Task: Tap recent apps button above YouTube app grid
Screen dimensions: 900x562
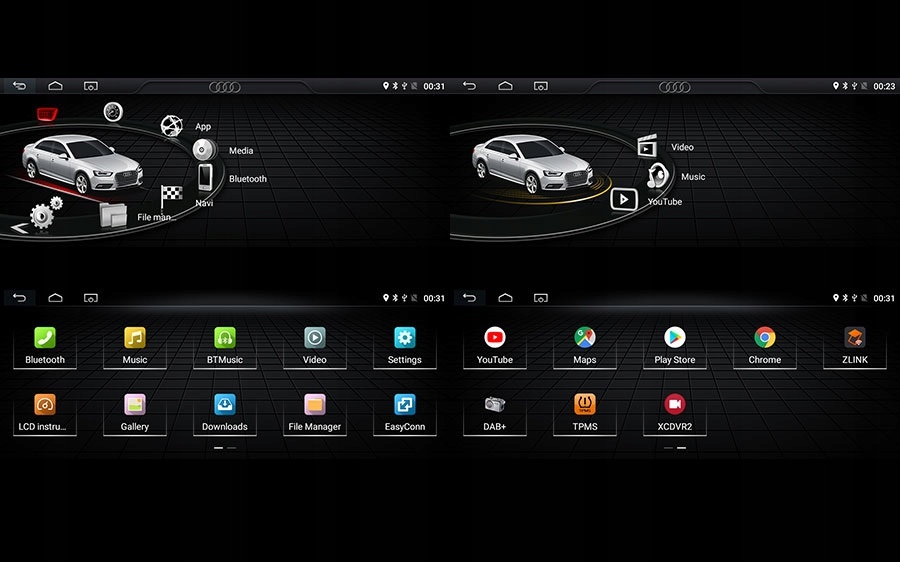Action: coord(541,298)
